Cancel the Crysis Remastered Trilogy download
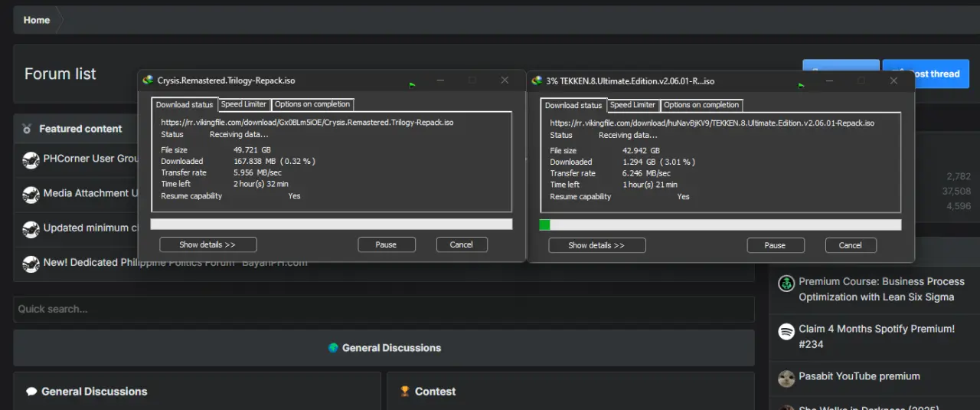 pyautogui.click(x=462, y=244)
